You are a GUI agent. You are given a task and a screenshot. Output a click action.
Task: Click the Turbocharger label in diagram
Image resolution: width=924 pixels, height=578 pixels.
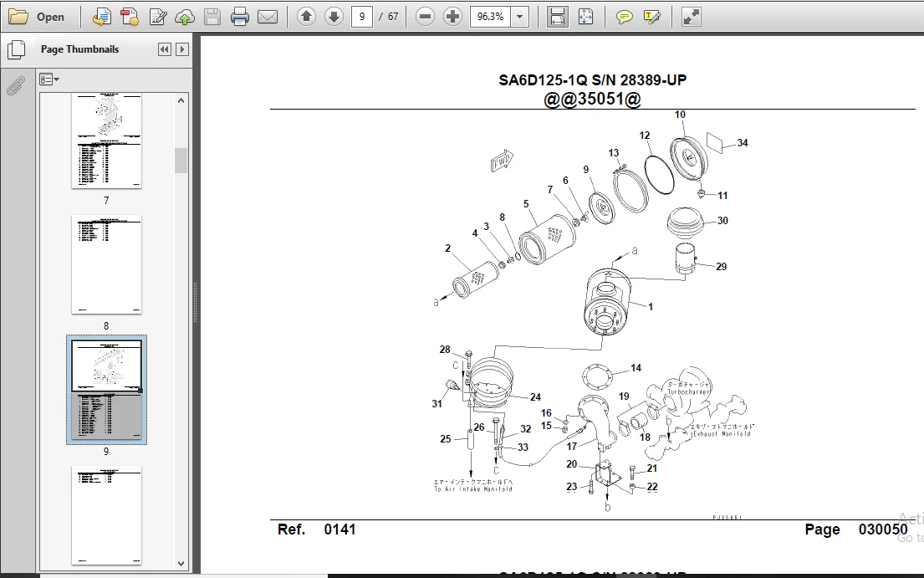(688, 391)
